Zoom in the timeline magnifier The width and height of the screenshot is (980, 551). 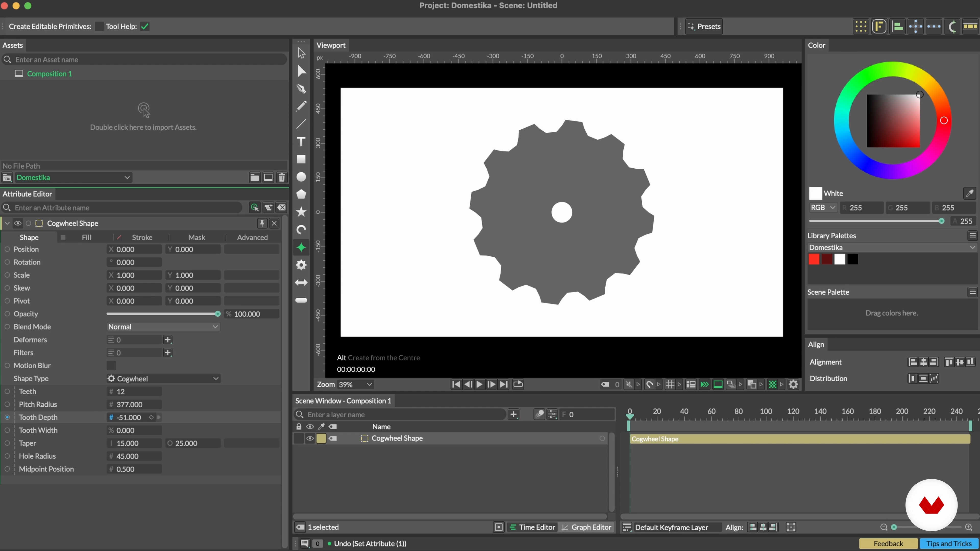pyautogui.click(x=969, y=528)
